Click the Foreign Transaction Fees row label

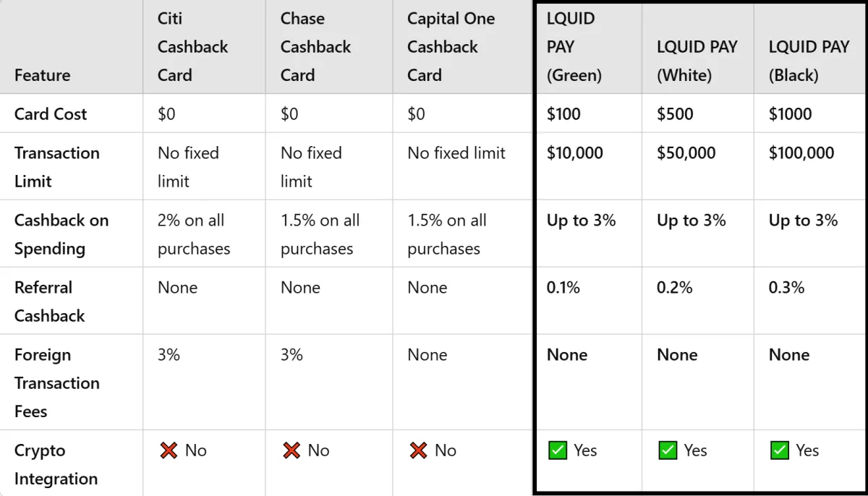[57, 383]
